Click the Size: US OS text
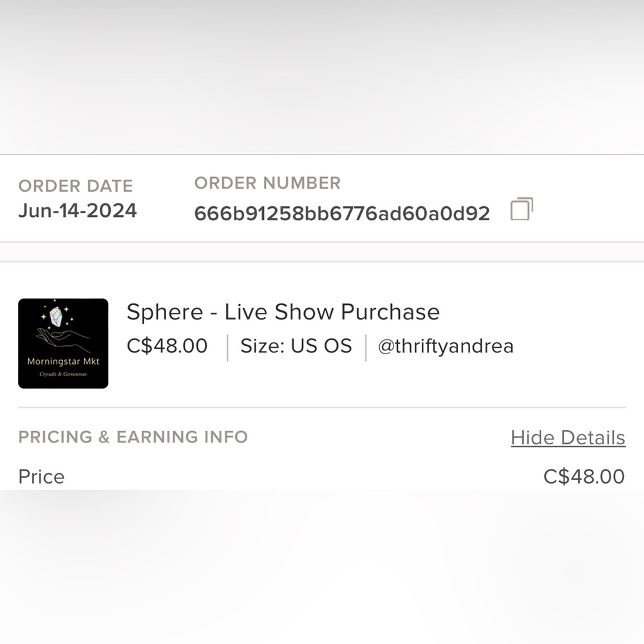This screenshot has height=644, width=644. click(x=296, y=346)
